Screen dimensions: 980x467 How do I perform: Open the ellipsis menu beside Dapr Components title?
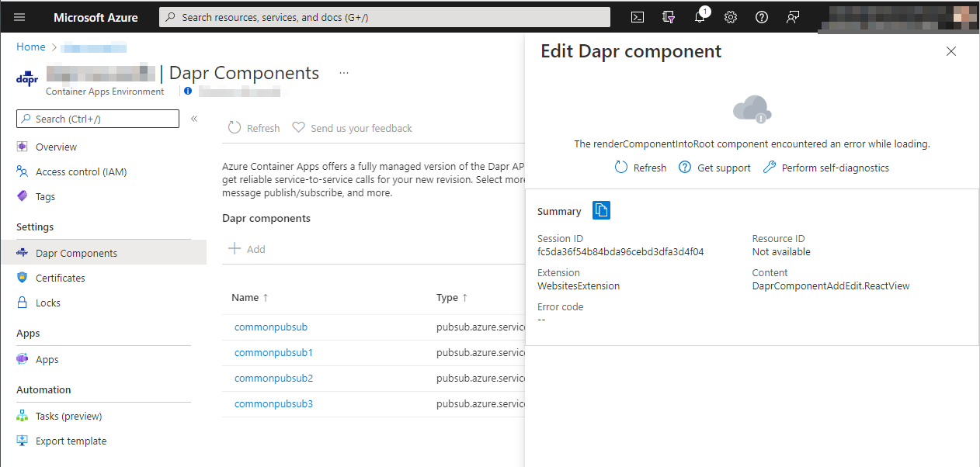point(343,72)
